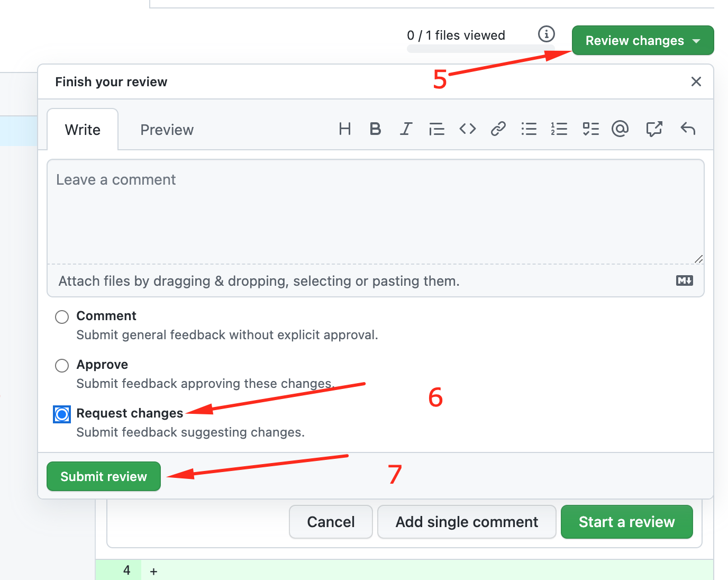
Task: Click the Start a review button
Action: point(627,522)
